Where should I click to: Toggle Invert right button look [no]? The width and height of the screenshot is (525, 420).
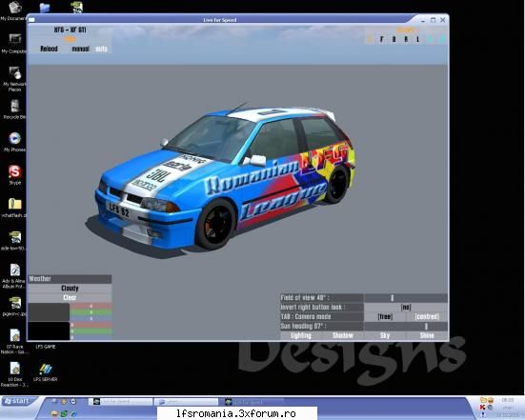point(406,307)
